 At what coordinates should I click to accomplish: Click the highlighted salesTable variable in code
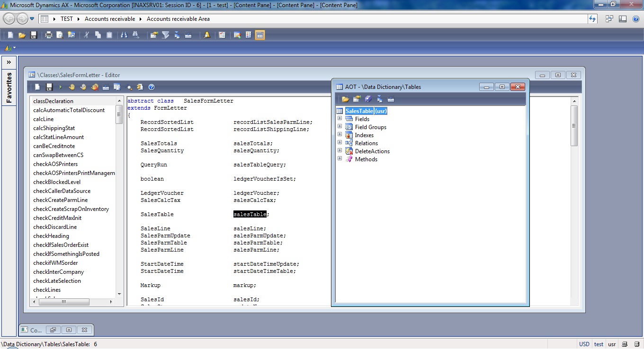pyautogui.click(x=250, y=214)
